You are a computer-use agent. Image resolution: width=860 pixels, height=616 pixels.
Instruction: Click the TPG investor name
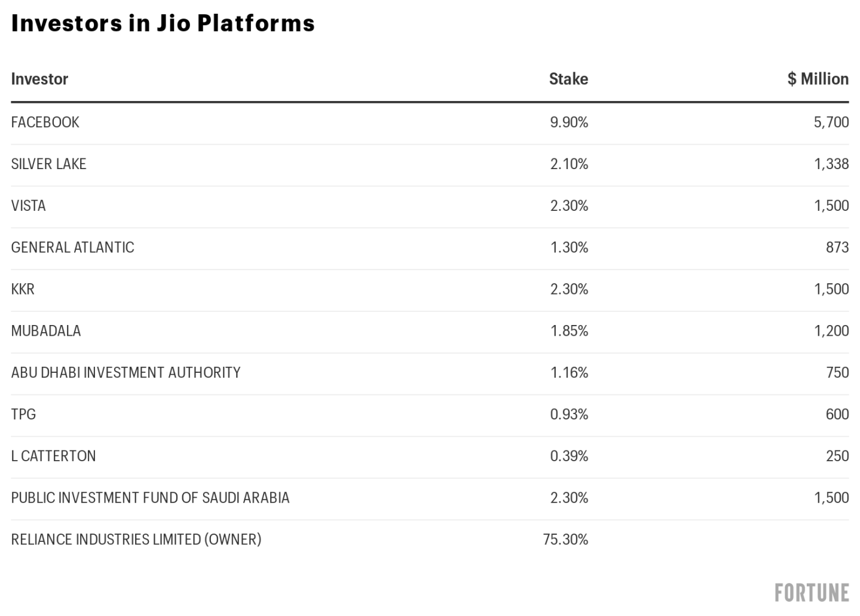coord(23,414)
